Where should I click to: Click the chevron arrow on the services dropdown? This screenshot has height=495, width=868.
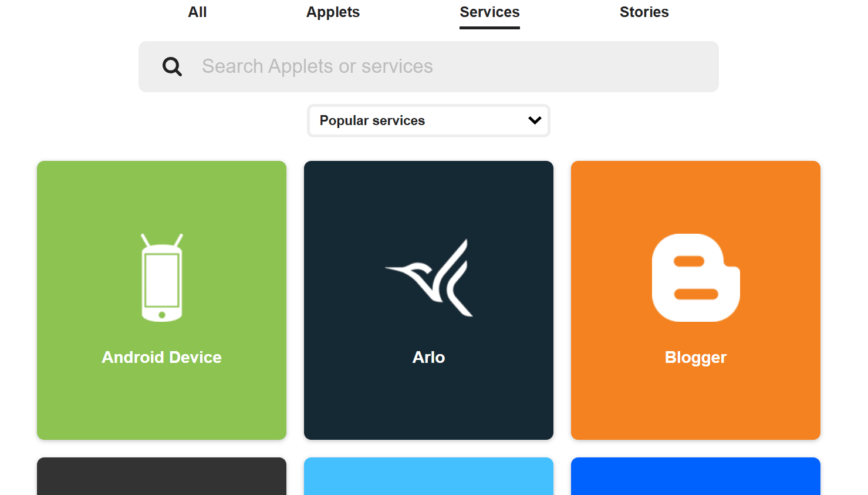535,120
